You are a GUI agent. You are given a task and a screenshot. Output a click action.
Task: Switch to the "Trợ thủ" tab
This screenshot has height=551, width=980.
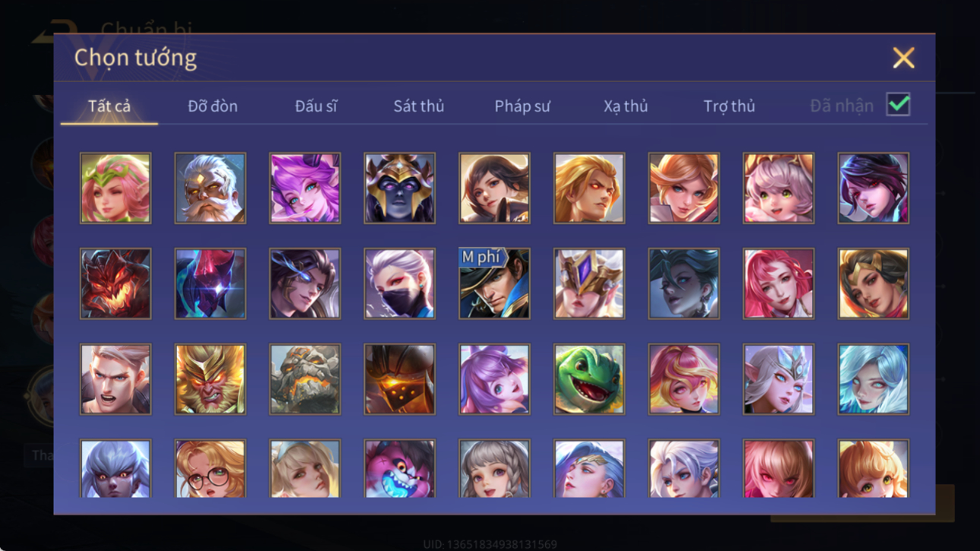click(729, 106)
